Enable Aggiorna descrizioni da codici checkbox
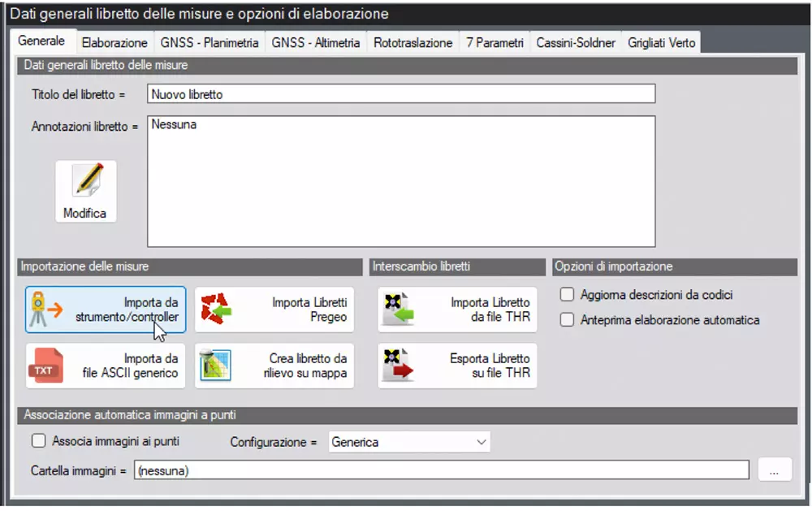The height and width of the screenshot is (511, 812). (567, 294)
